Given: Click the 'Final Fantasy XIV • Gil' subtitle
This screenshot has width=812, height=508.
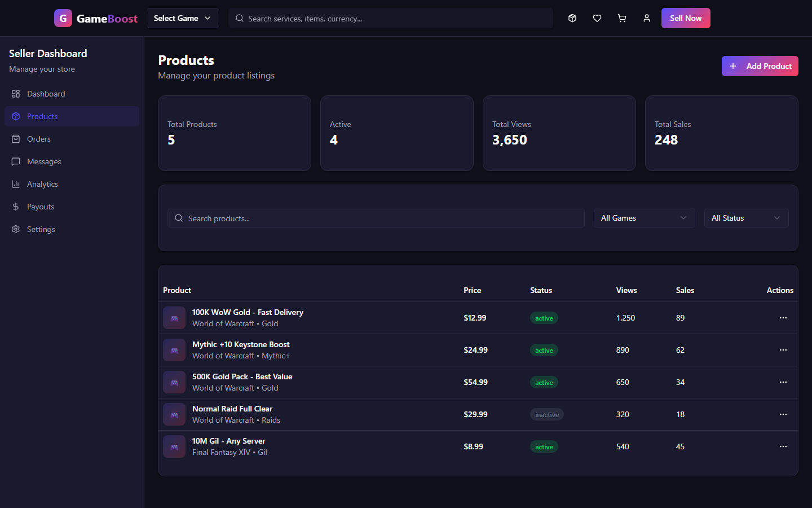Looking at the screenshot, I should click(x=230, y=452).
